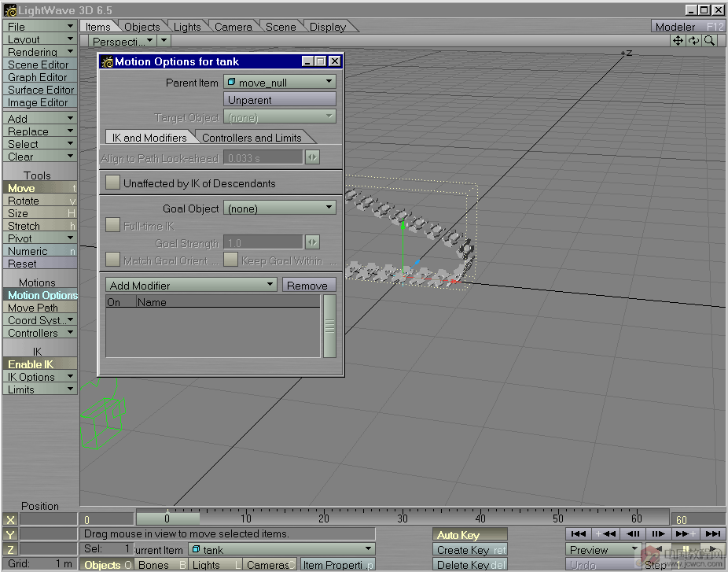Click the Delete Key button
The image size is (728, 572).
tap(470, 565)
